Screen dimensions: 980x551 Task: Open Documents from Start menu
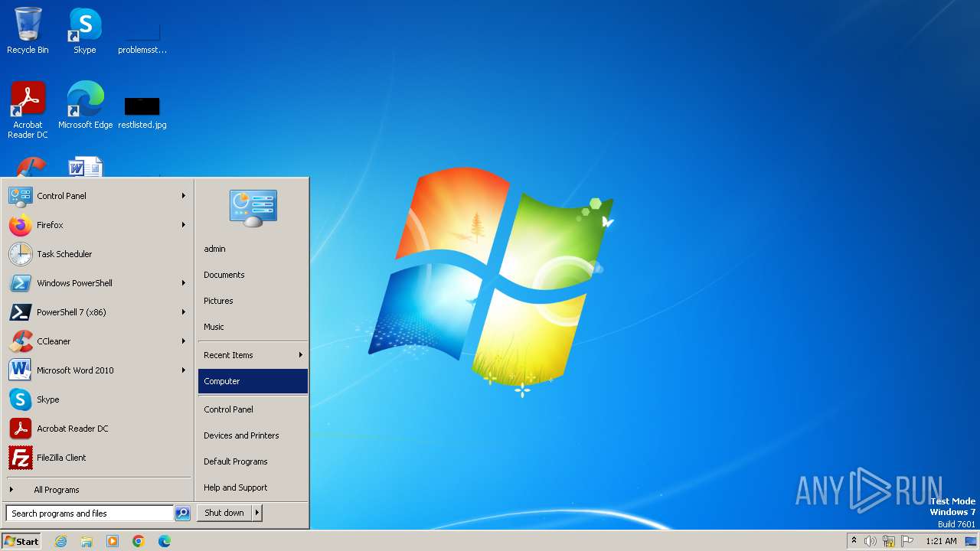(x=253, y=275)
